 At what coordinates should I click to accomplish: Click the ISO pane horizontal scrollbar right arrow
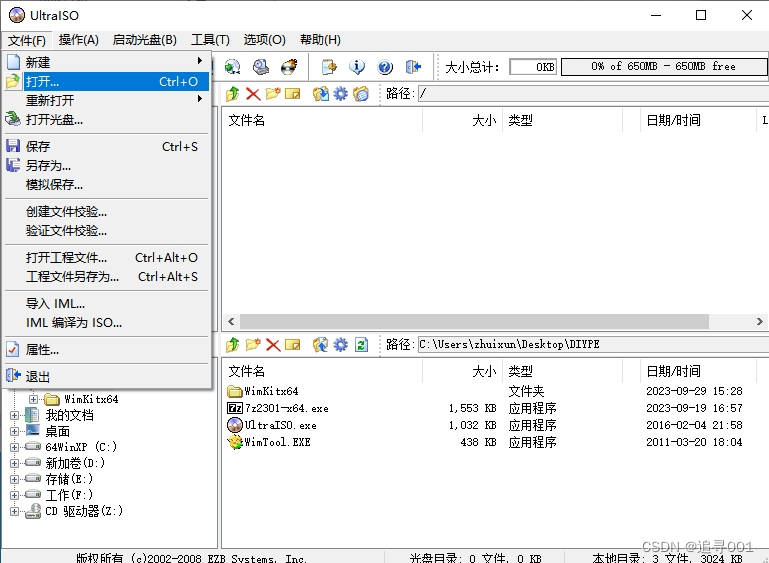pos(760,322)
